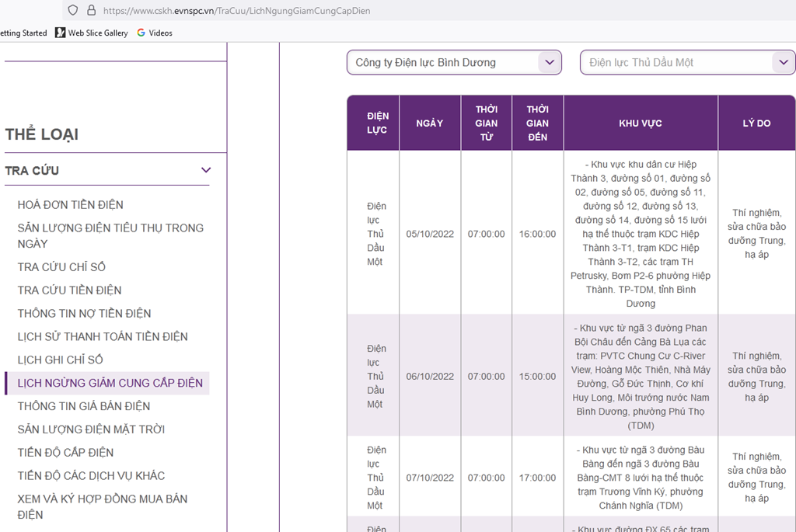Click the Phan Bội Châu area description
Screen dimensions: 796x532
tap(641, 377)
